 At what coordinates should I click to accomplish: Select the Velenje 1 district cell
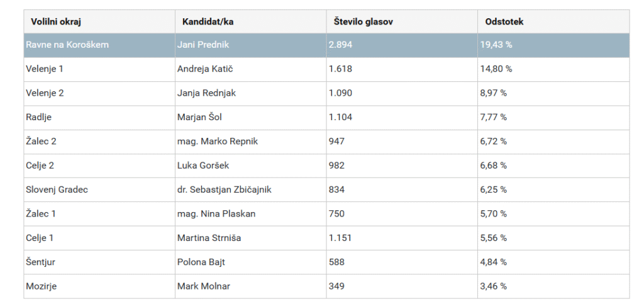pos(45,69)
